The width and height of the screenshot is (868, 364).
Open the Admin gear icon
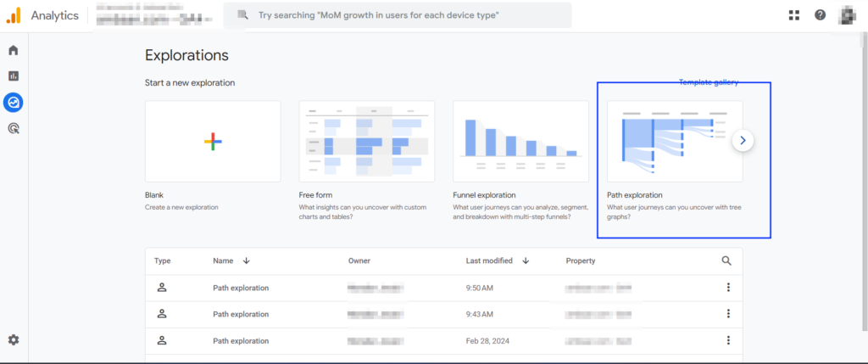click(14, 340)
